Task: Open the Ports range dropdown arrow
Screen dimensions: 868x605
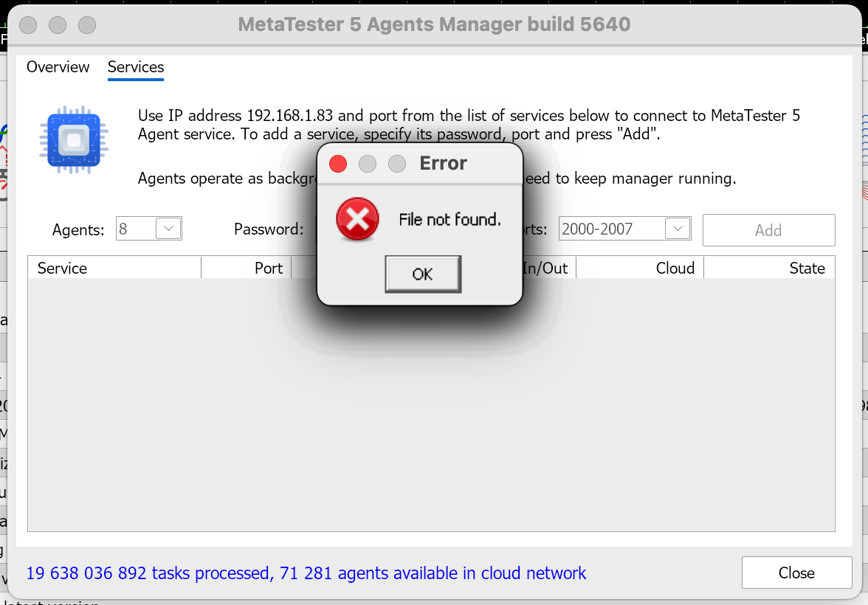Action: tap(677, 229)
